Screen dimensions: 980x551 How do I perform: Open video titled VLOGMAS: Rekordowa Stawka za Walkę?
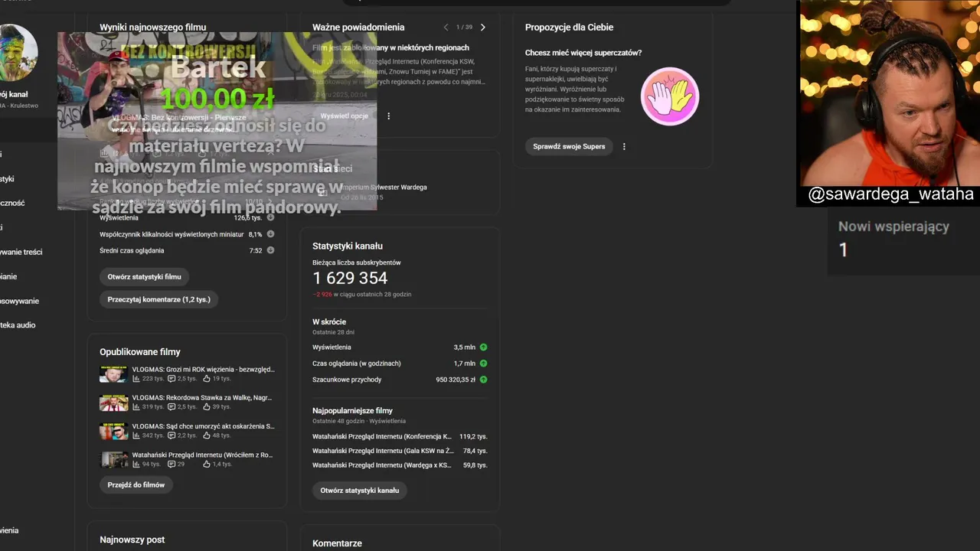pyautogui.click(x=202, y=397)
